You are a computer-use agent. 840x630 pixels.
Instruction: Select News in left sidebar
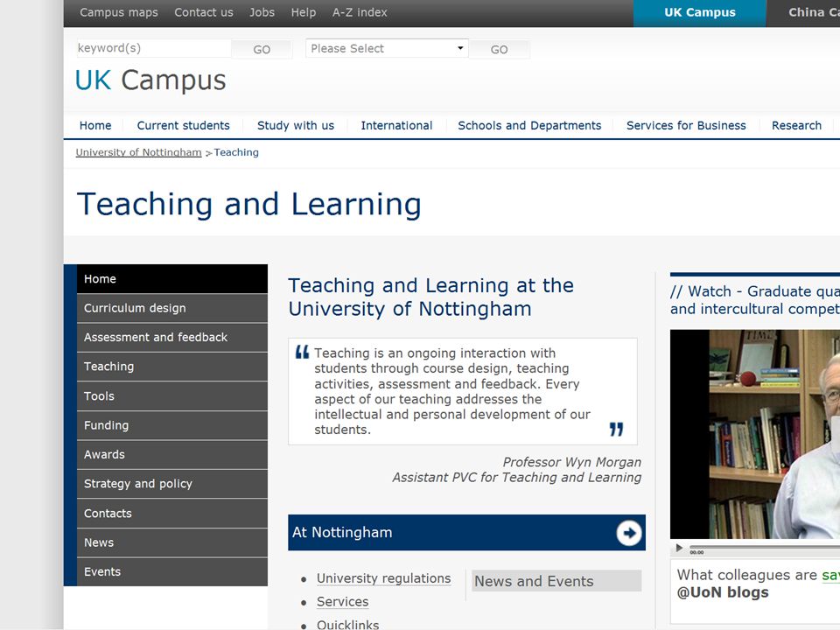click(x=172, y=542)
